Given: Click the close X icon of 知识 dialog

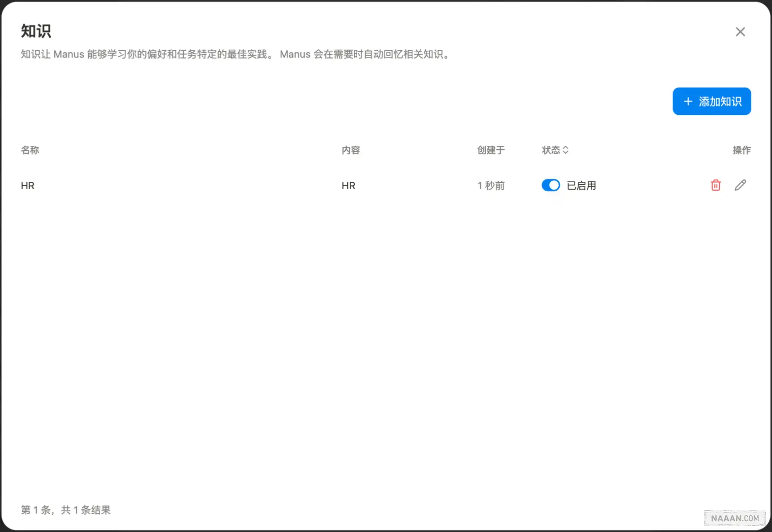Looking at the screenshot, I should click(x=740, y=32).
